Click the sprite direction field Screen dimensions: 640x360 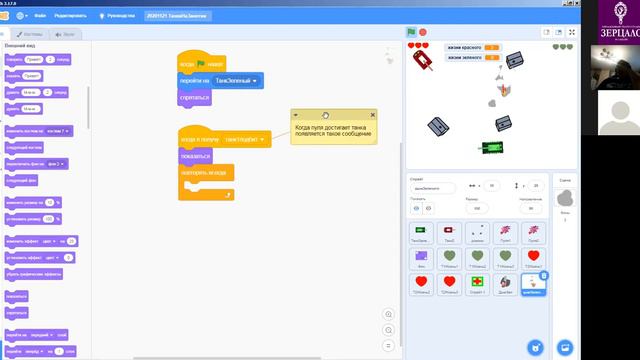pyautogui.click(x=531, y=209)
